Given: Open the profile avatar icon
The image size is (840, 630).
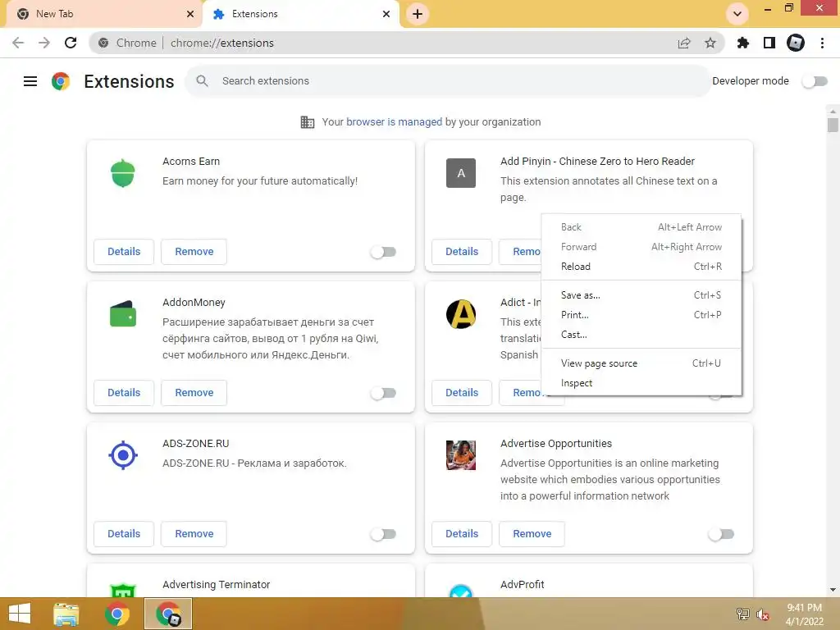Looking at the screenshot, I should (796, 43).
